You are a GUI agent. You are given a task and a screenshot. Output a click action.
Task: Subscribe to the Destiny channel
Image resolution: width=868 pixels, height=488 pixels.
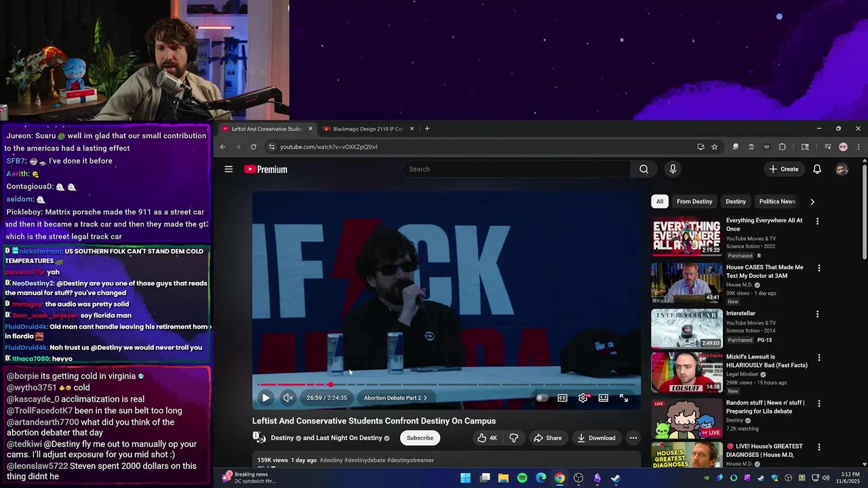point(420,438)
